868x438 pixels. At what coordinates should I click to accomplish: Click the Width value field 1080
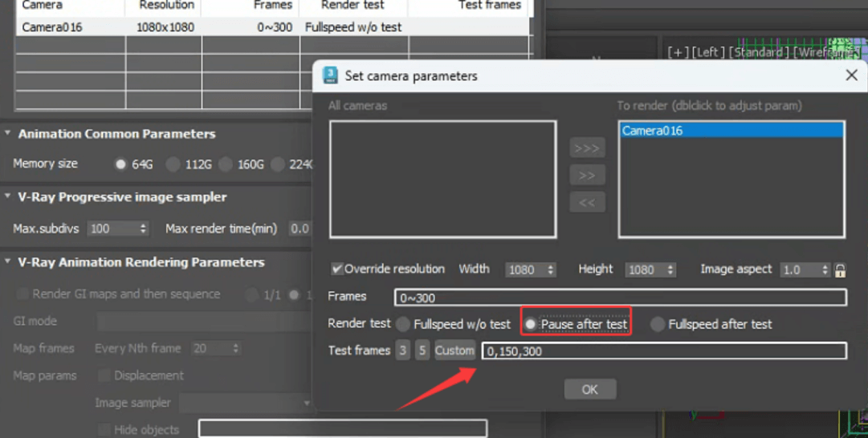[525, 270]
